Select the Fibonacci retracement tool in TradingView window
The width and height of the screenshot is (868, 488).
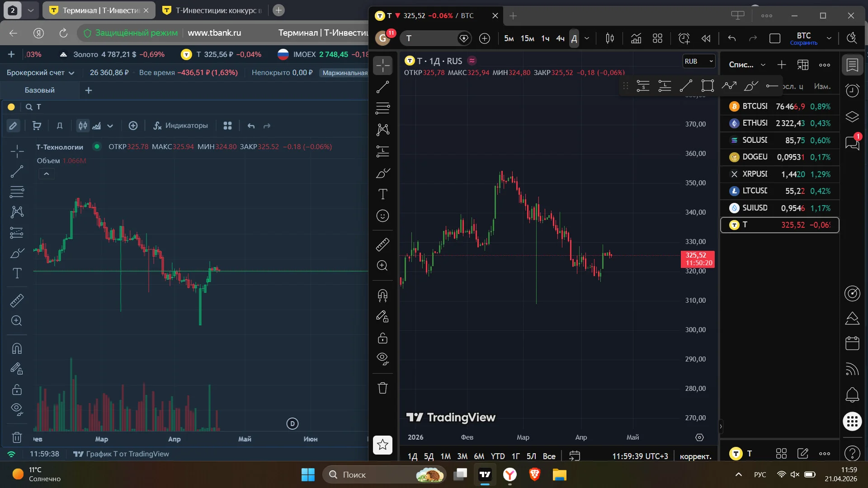382,108
